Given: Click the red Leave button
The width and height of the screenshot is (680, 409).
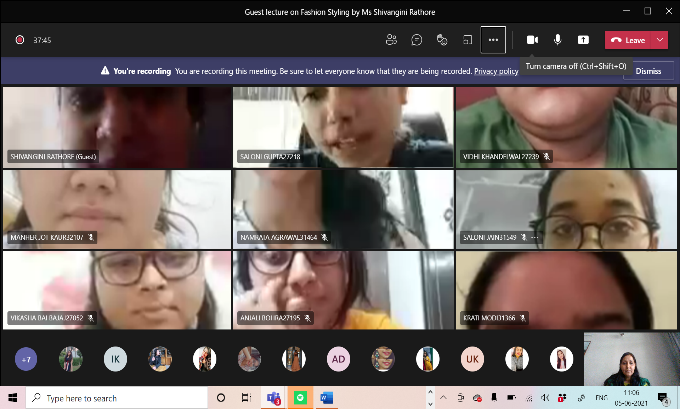Looking at the screenshot, I should coord(629,40).
